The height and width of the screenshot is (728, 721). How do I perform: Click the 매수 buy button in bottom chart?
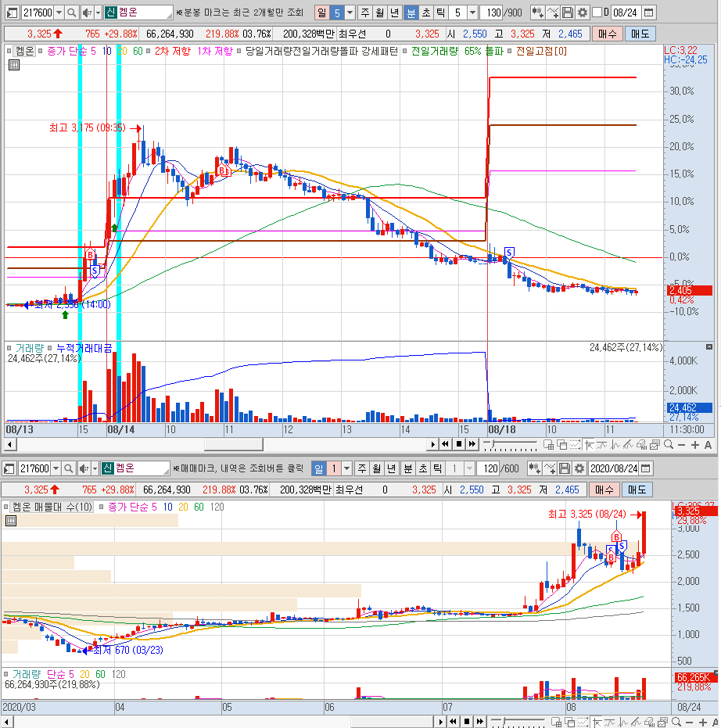click(604, 490)
